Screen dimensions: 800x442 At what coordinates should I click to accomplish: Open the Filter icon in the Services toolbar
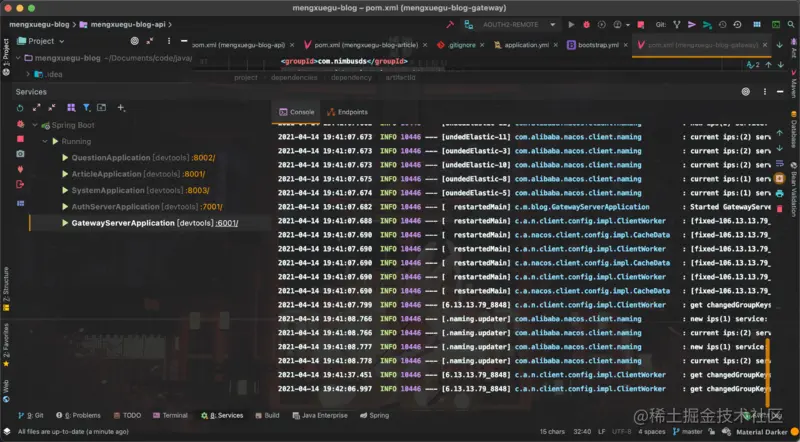pos(87,108)
